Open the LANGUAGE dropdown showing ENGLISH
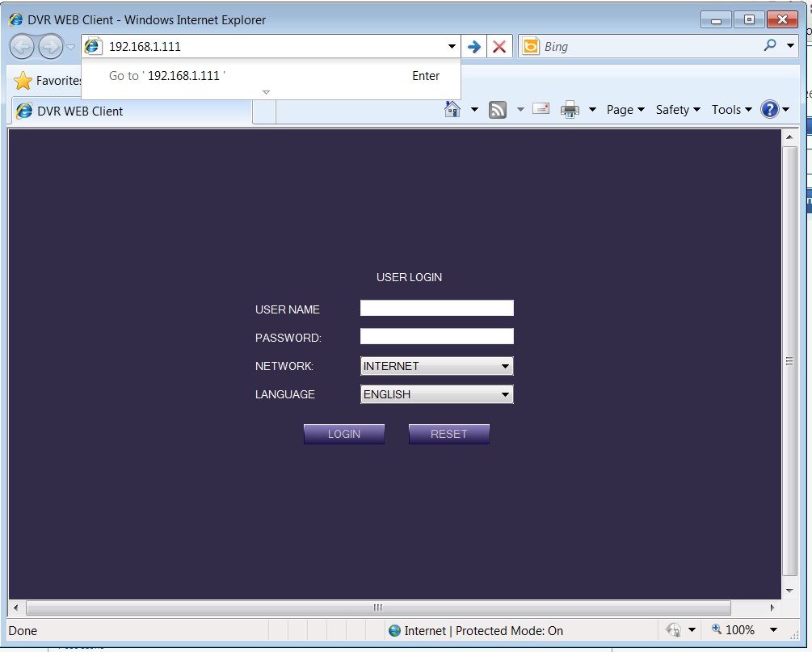This screenshot has width=812, height=652. pos(437,394)
